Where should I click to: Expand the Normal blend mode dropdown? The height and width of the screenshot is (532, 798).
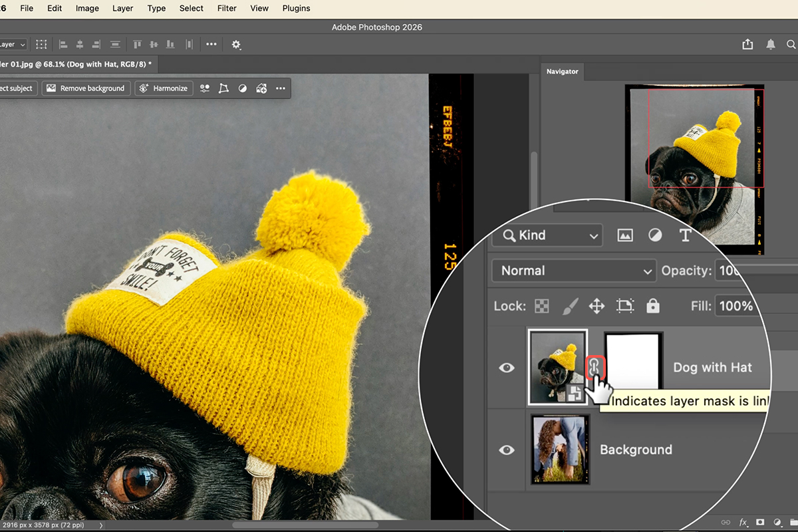574,271
